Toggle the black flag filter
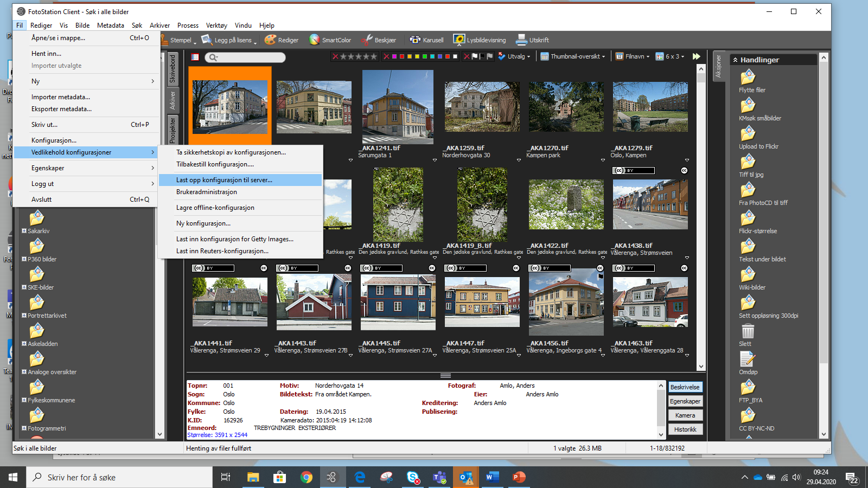This screenshot has height=488, width=868. click(x=482, y=56)
